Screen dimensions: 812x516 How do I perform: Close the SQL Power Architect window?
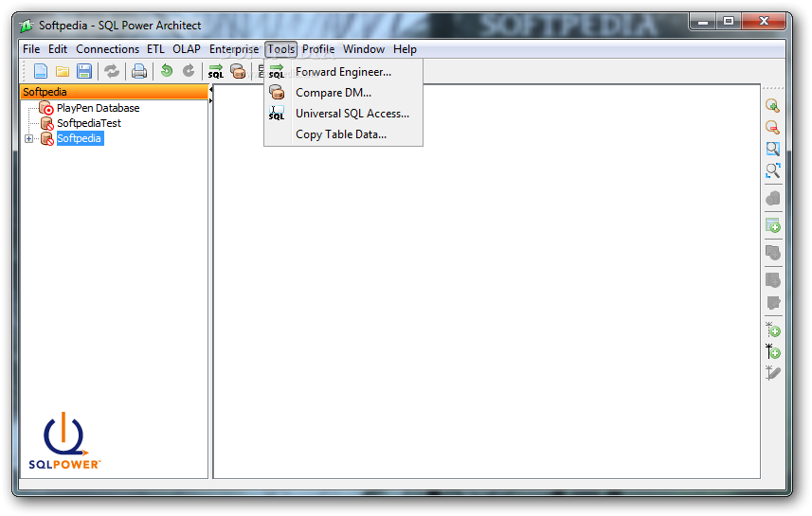coord(764,21)
